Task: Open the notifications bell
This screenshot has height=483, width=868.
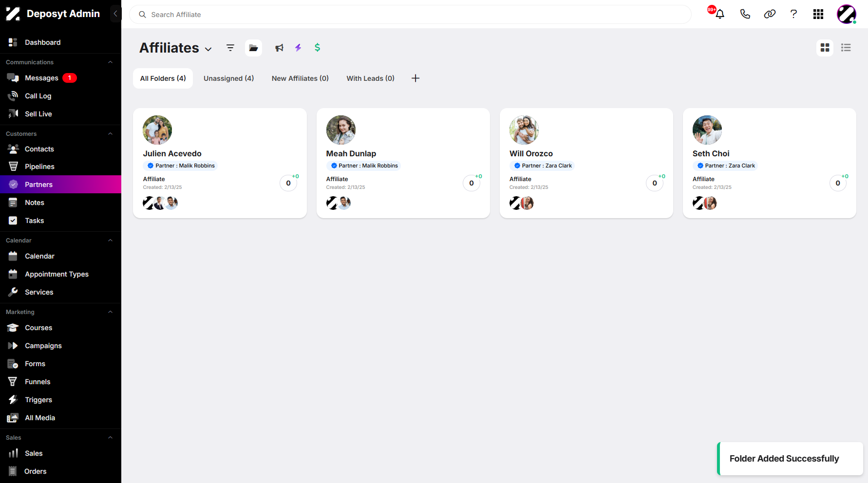Action: [719, 14]
